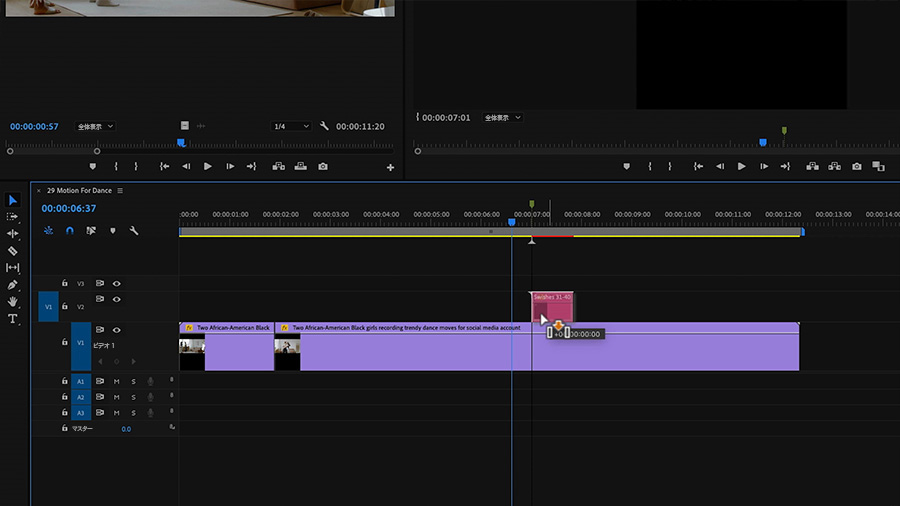The image size is (900, 506).
Task: Go to Out point in Source monitor
Action: pyautogui.click(x=251, y=166)
